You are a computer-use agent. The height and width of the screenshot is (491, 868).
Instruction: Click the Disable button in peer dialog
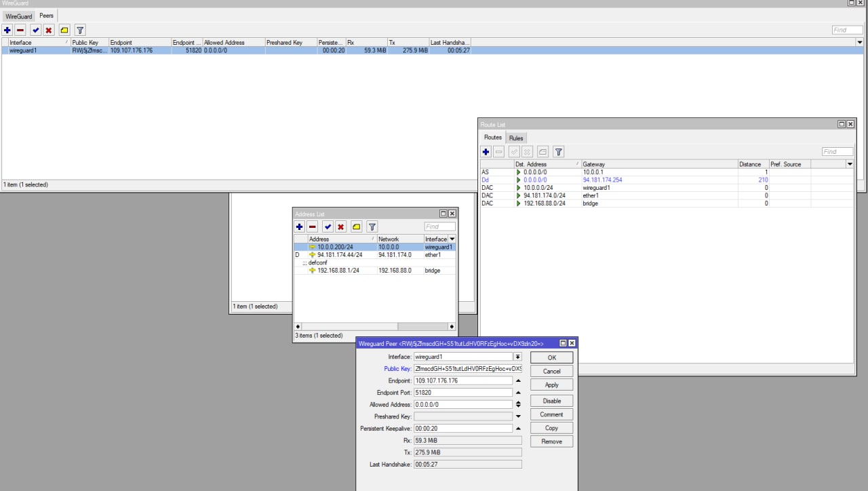[x=551, y=401]
